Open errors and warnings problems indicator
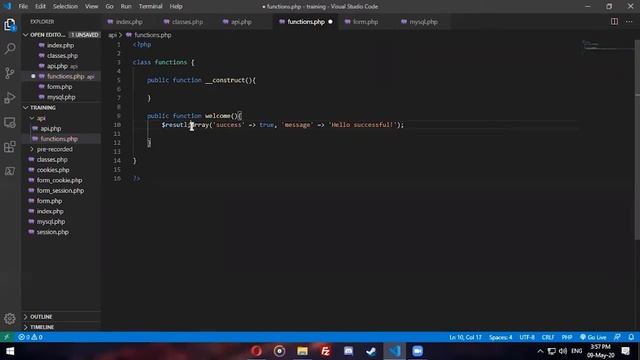 pyautogui.click(x=31, y=337)
